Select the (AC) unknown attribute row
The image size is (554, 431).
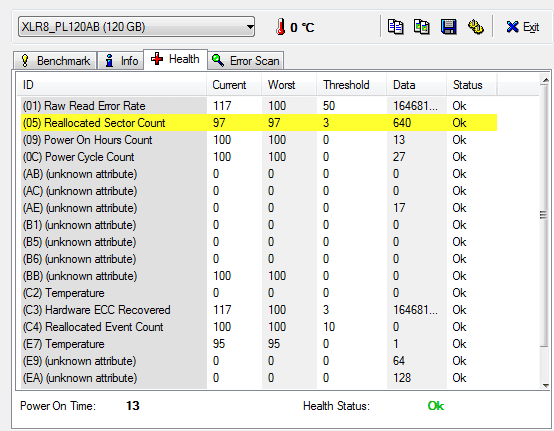tap(259, 191)
